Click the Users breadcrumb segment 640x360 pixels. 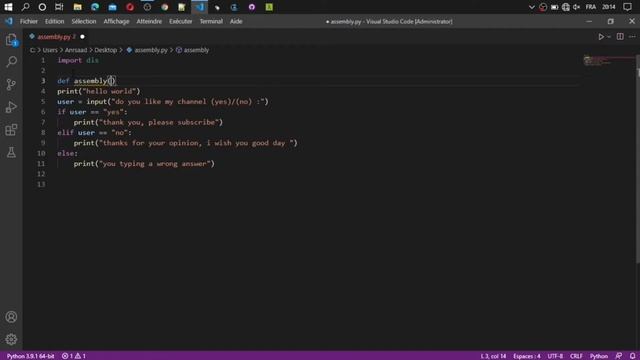tap(50, 50)
